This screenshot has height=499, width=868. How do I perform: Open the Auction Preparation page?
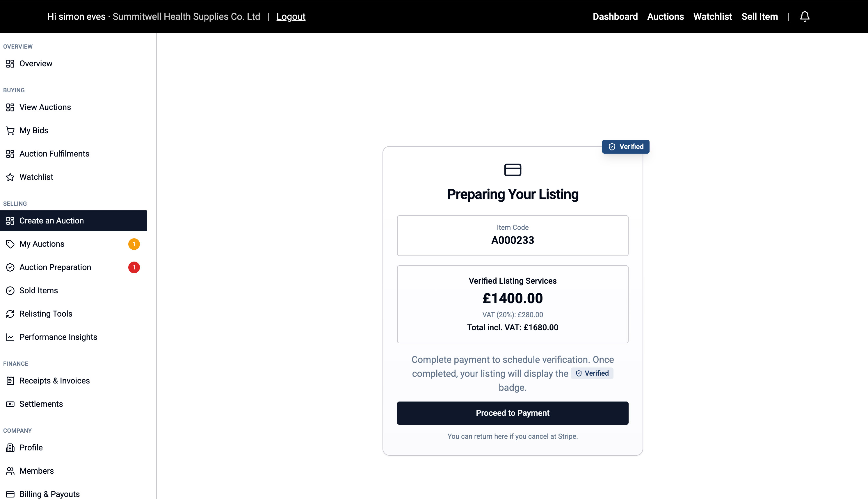point(55,267)
